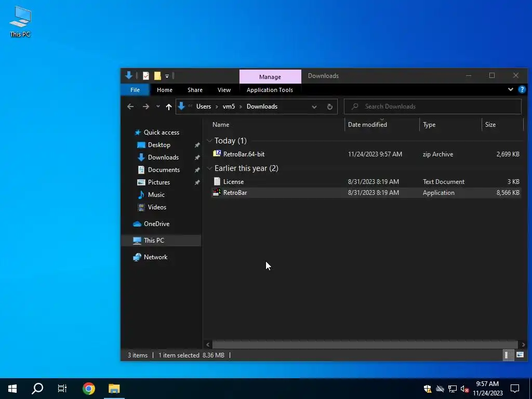Open address bar previous locations dropdown
The height and width of the screenshot is (399, 532).
pos(314,107)
